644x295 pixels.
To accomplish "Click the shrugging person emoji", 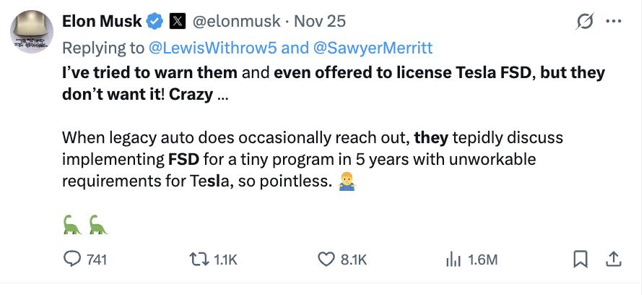I will point(347,181).
